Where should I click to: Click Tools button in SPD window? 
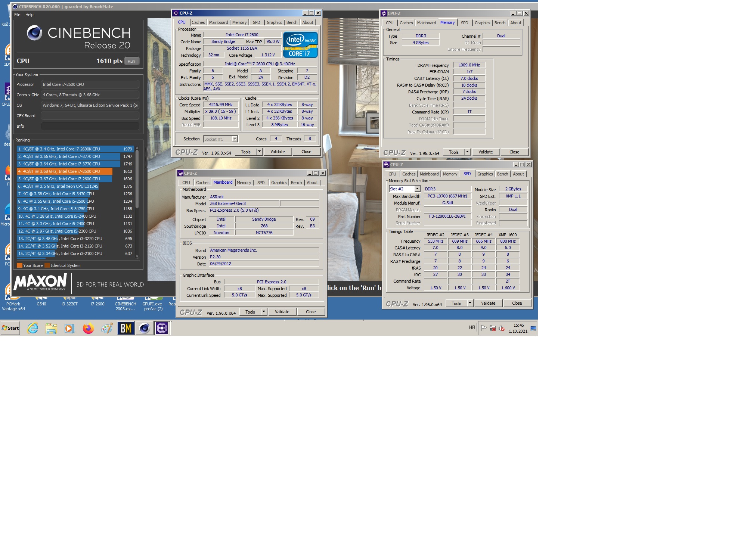pos(456,303)
